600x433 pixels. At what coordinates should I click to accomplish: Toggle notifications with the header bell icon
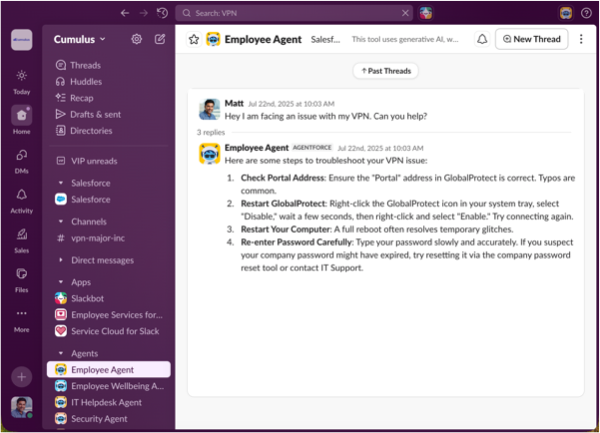tap(482, 39)
